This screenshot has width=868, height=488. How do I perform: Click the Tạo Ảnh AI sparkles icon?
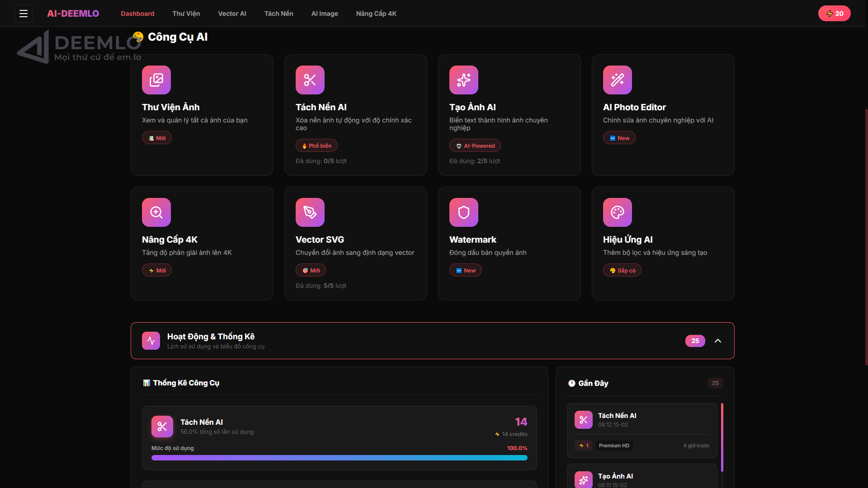coord(464,80)
